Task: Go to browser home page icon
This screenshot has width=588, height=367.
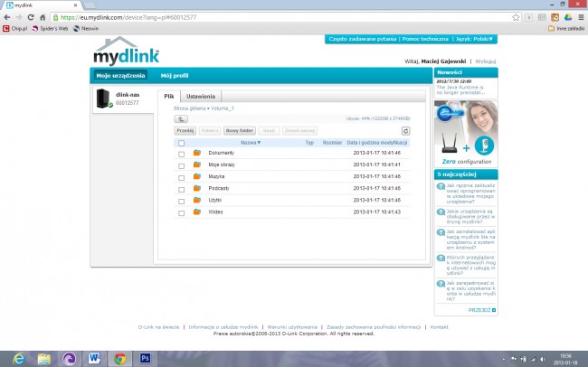Action: click(x=43, y=17)
